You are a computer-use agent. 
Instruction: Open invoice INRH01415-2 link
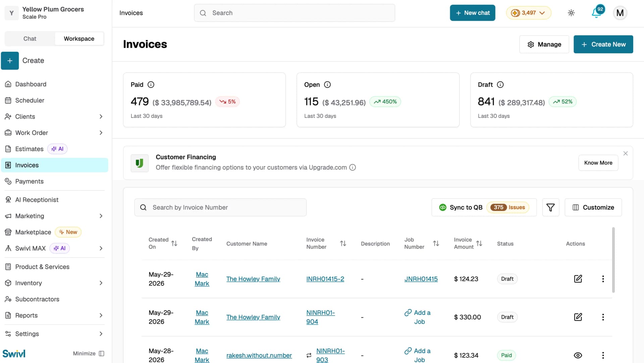click(325, 279)
